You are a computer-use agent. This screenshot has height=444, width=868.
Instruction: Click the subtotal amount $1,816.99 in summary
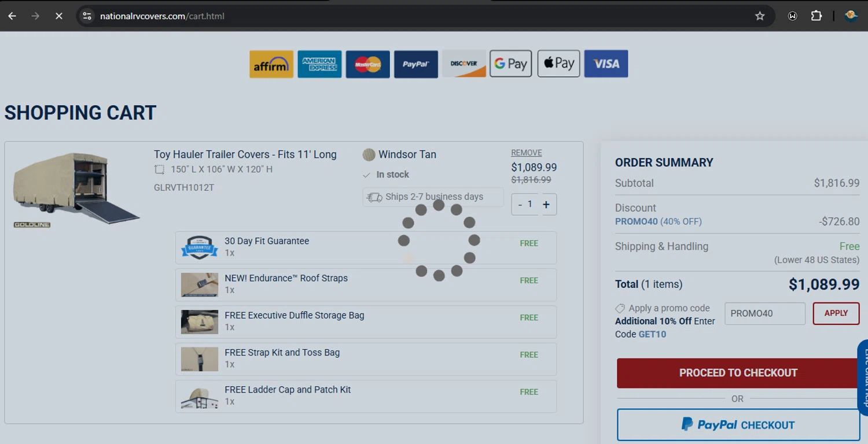click(x=837, y=183)
